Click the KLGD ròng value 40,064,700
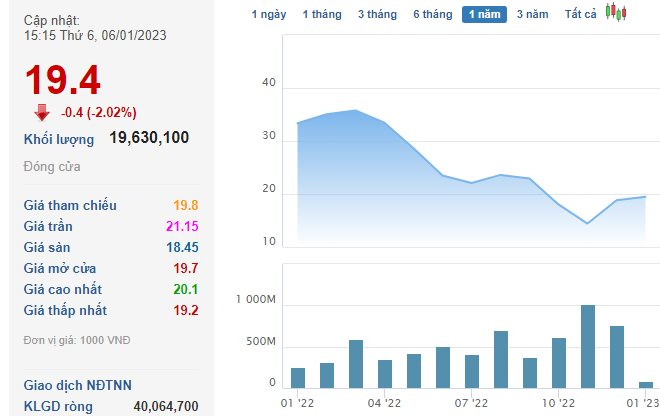This screenshot has height=416, width=660. click(x=165, y=406)
